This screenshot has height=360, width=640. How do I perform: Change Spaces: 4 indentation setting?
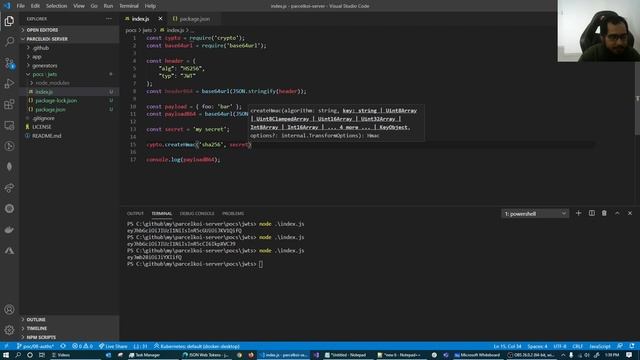pos(537,346)
